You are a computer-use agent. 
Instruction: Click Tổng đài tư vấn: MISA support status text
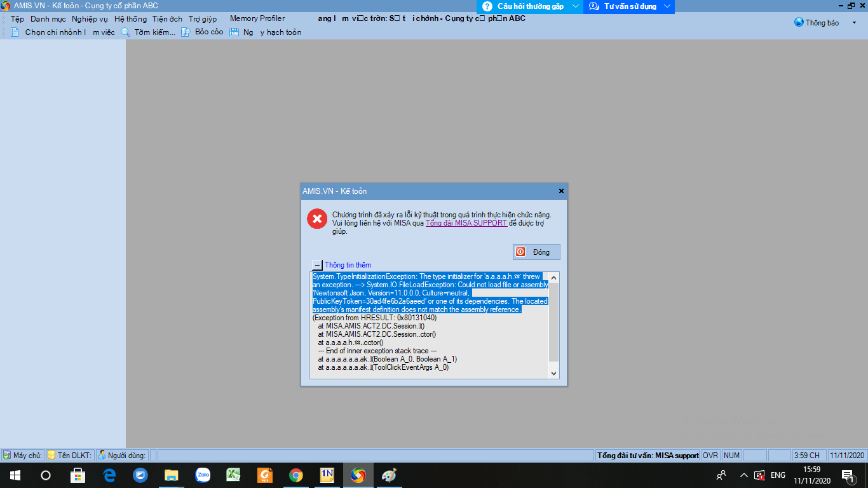(x=648, y=456)
